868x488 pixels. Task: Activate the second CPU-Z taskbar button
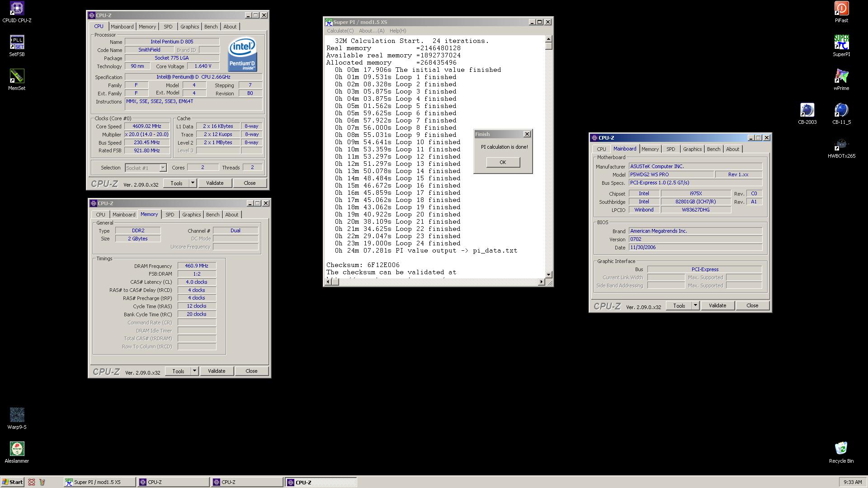[247, 482]
